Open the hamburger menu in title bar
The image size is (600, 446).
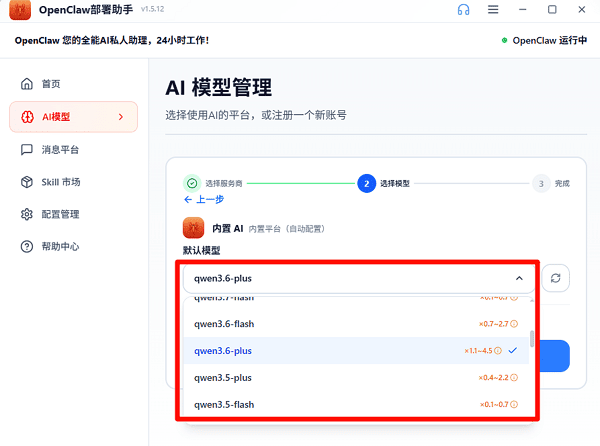point(493,10)
